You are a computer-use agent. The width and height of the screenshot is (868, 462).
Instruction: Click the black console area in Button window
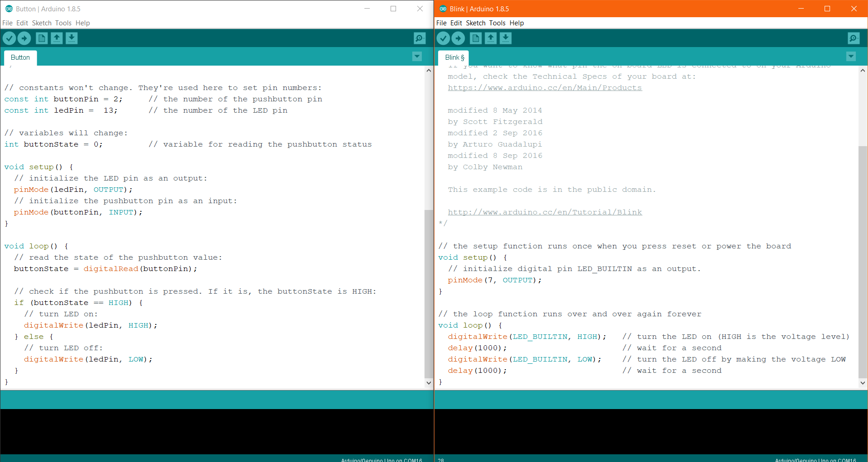click(217, 432)
